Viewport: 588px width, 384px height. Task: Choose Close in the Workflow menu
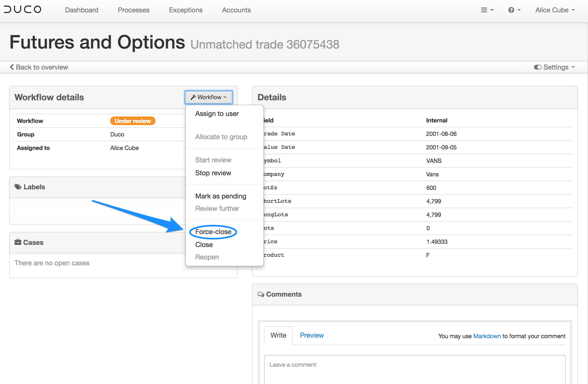point(204,245)
